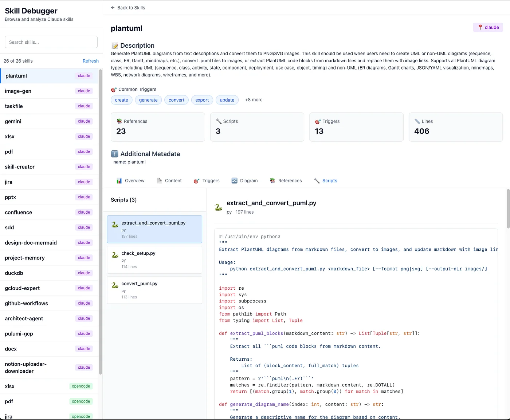Screen dimensions: 510x420
Task: Toggle the create trigger badge
Action: coord(121,100)
